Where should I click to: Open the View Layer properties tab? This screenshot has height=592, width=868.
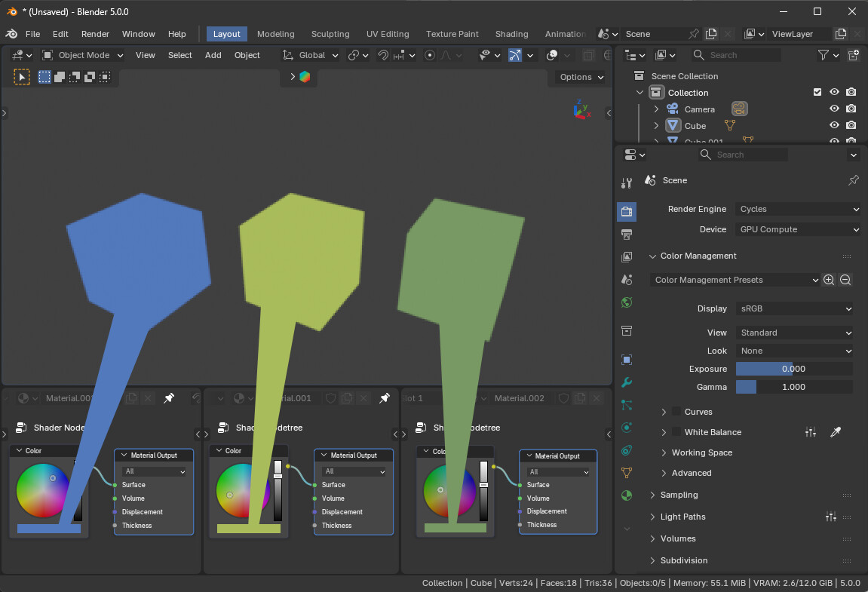click(x=627, y=257)
